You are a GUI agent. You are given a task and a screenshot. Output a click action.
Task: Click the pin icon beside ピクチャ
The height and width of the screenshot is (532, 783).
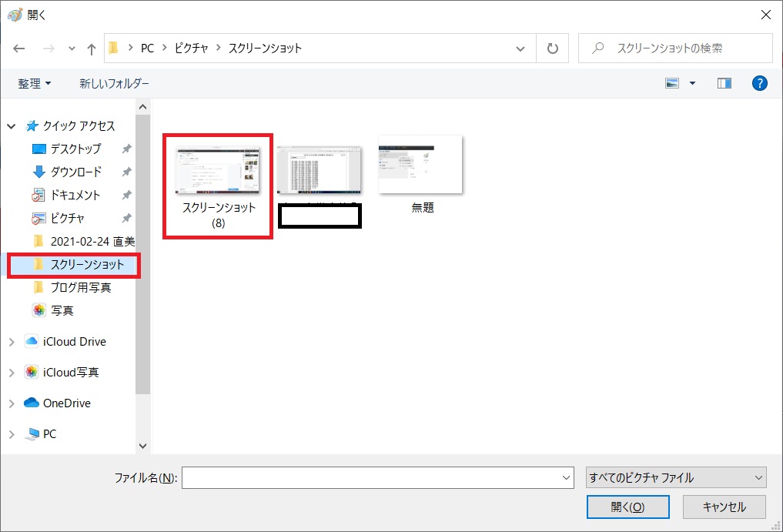coord(127,219)
